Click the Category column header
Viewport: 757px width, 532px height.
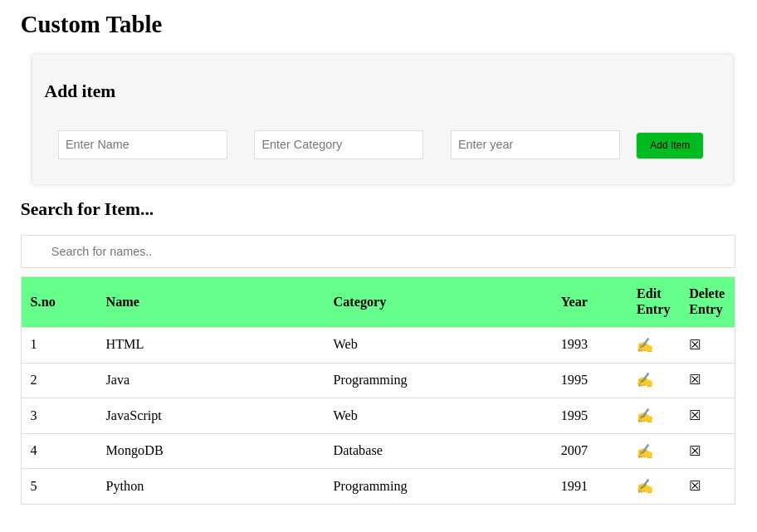[359, 302]
